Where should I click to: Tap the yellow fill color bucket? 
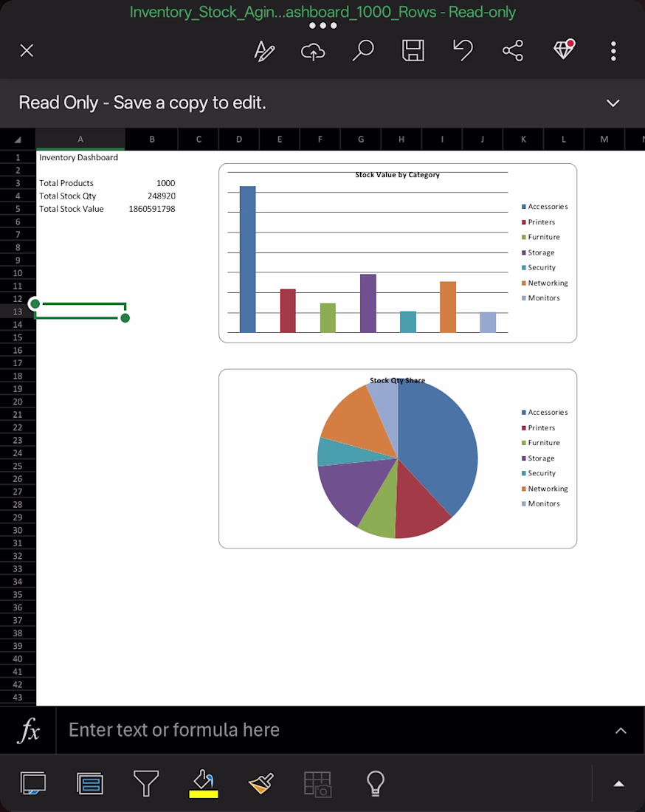pos(204,783)
